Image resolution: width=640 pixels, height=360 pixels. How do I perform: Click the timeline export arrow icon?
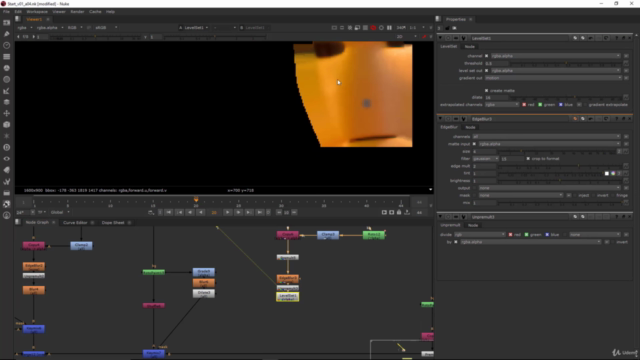[407, 212]
